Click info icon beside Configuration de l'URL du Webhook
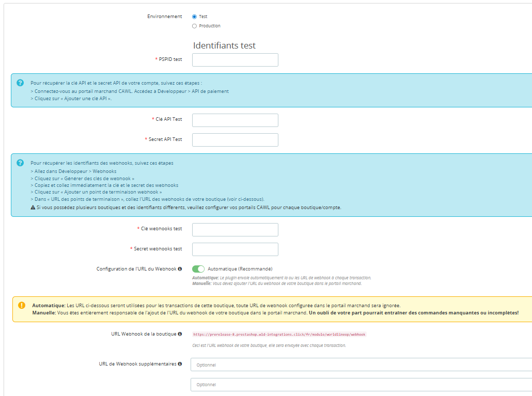 [180, 269]
